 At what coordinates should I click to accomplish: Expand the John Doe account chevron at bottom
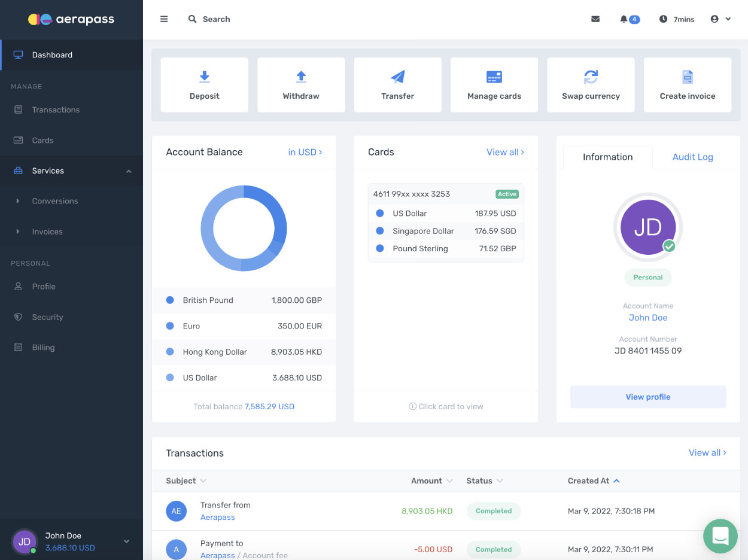click(x=126, y=541)
